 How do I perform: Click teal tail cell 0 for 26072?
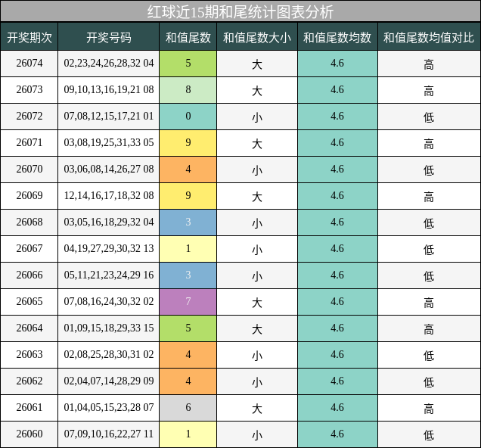(x=188, y=117)
